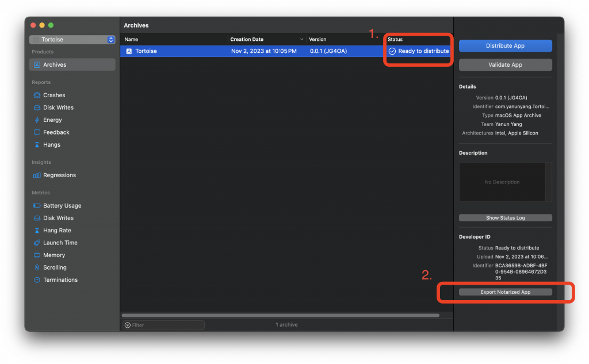Click the Filter field at the bottom
This screenshot has height=364, width=589.
point(164,325)
